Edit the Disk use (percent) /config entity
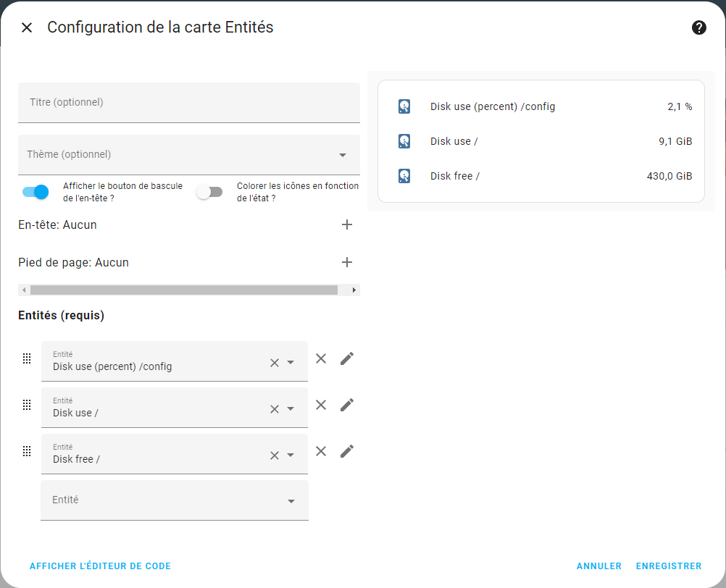This screenshot has height=588, width=726. [x=347, y=358]
